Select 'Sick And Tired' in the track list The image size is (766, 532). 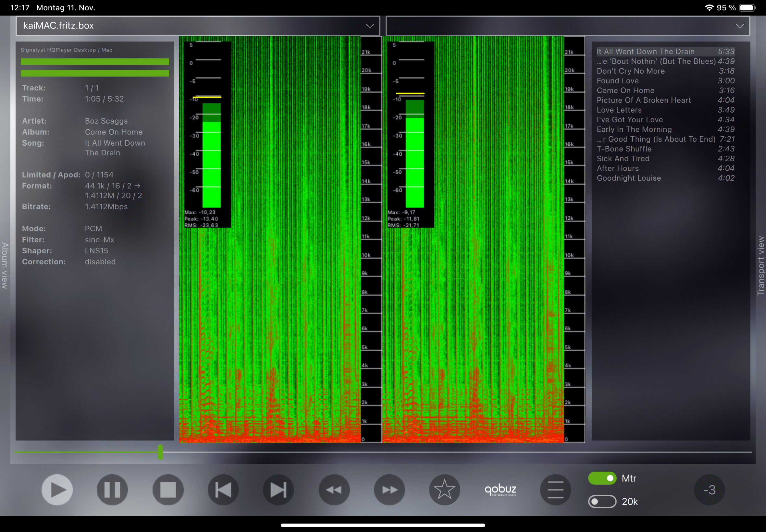coord(666,159)
